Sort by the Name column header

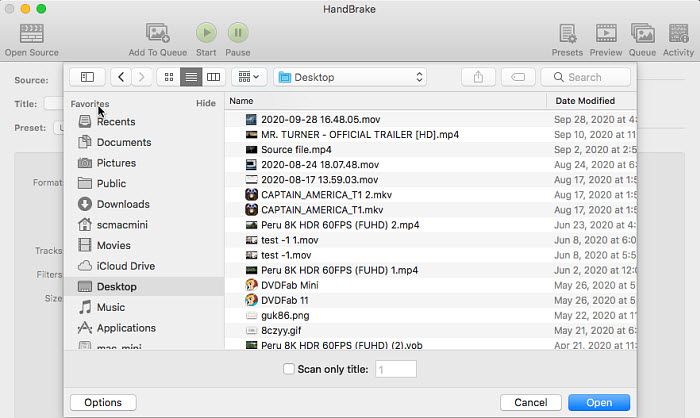[385, 101]
